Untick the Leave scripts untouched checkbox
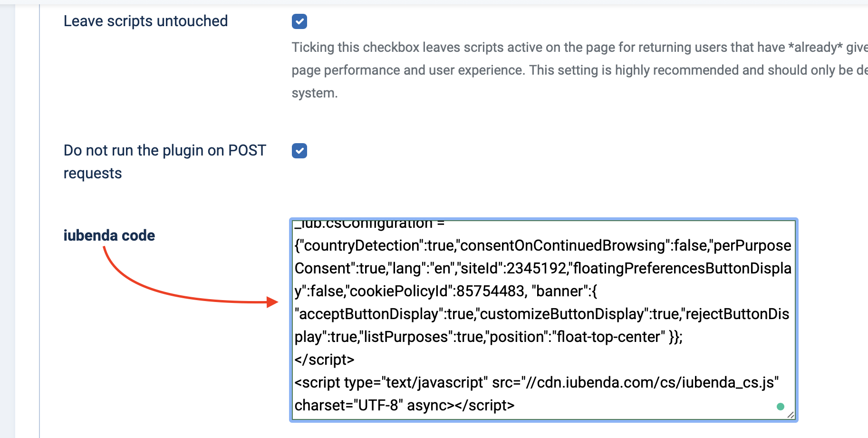This screenshot has height=438, width=868. pos(299,21)
